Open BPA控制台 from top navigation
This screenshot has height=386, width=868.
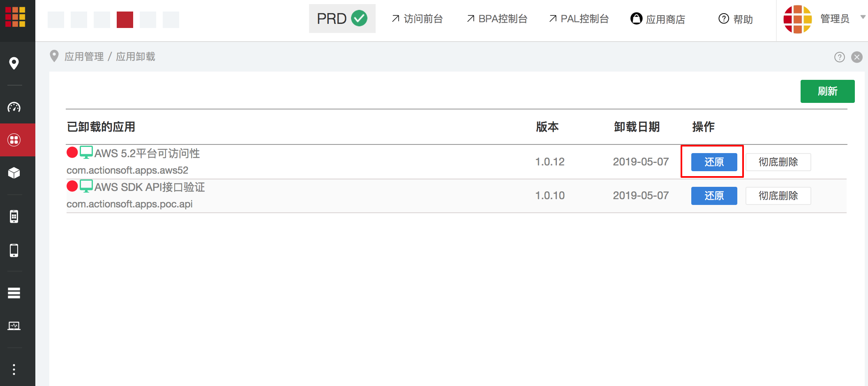click(497, 19)
